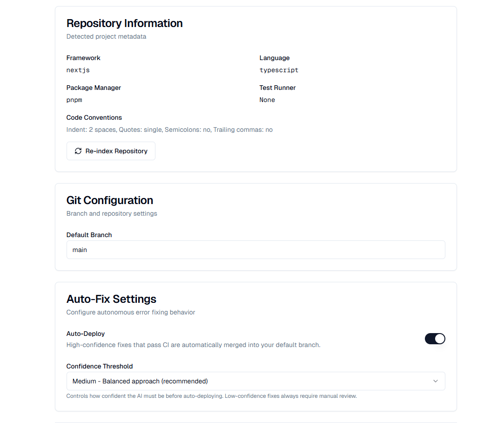The image size is (504, 423).
Task: Click the Default Branch label
Action: pyautogui.click(x=89, y=235)
